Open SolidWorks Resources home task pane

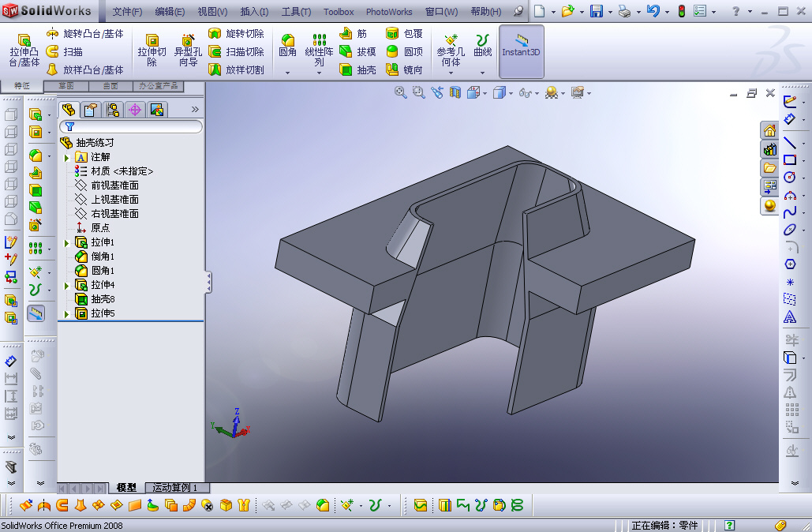(x=769, y=130)
